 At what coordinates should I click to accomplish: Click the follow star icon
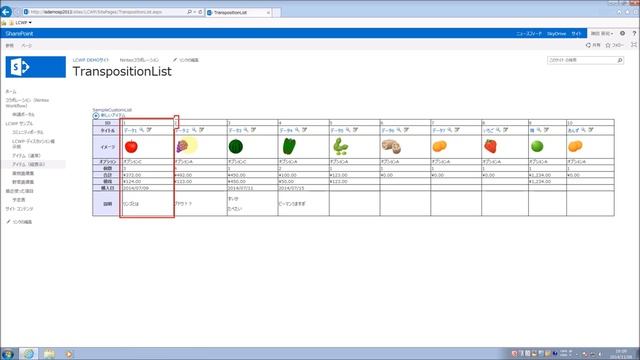click(x=608, y=45)
